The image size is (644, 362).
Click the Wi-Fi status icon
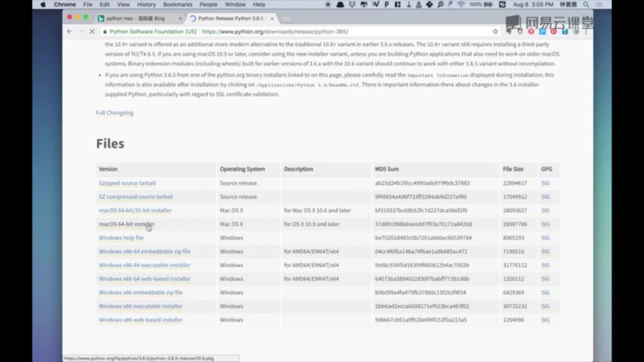coord(461,5)
